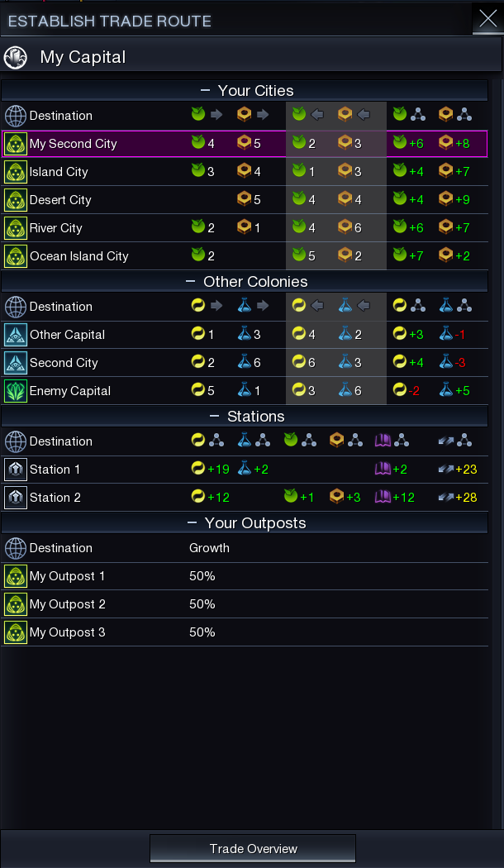The image size is (504, 868).
Task: Collapse the Your Cities section
Action: tap(205, 90)
